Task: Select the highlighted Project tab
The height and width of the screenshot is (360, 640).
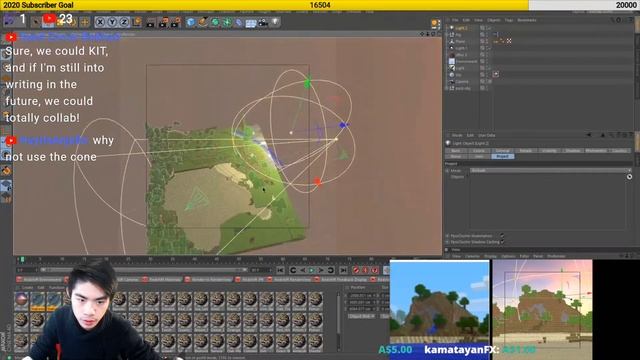Action: 502,156
